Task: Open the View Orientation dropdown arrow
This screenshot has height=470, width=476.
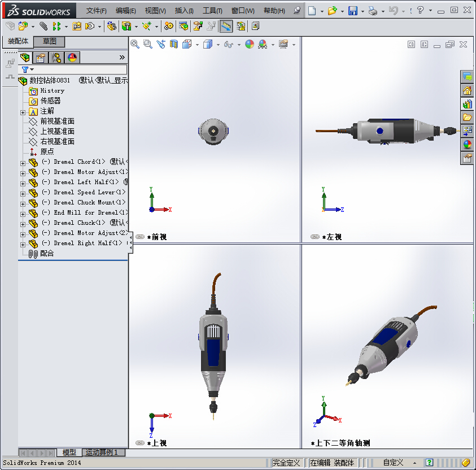Action: (x=197, y=45)
